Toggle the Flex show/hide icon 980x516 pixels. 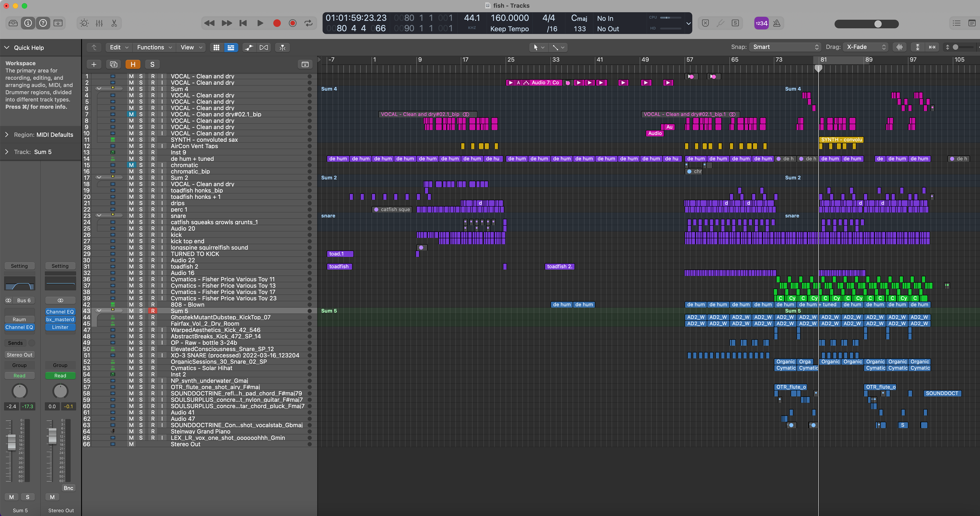coord(264,47)
